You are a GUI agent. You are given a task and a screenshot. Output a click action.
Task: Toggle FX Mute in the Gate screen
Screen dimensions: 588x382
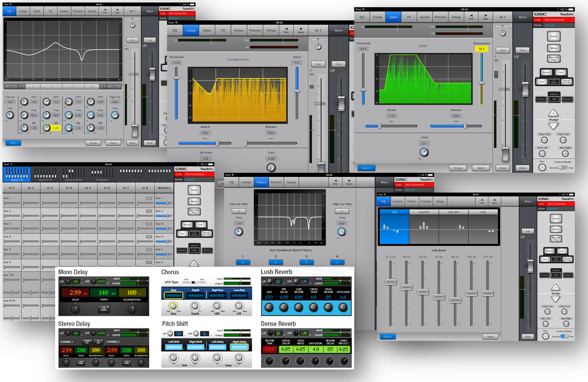[x=554, y=82]
